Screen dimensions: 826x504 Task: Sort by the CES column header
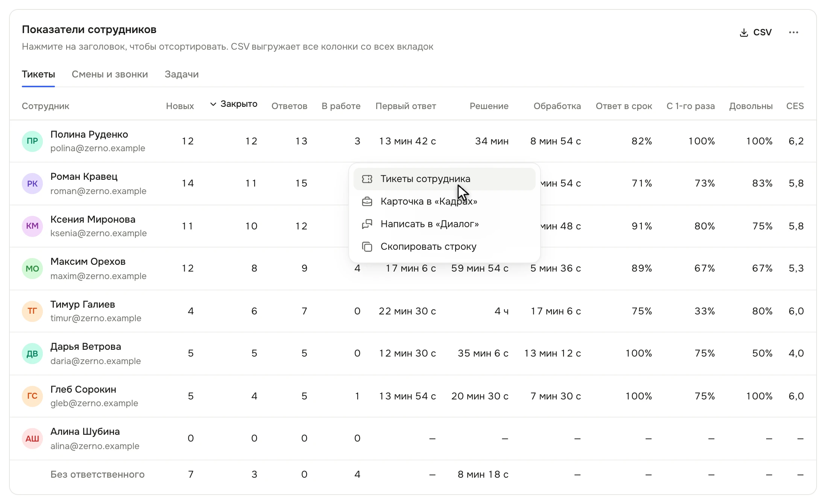pos(795,106)
